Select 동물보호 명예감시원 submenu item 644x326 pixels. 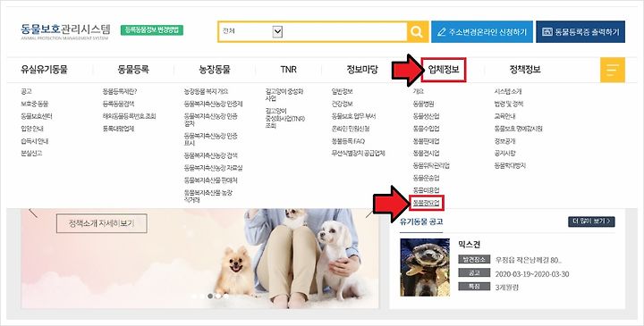click(518, 129)
